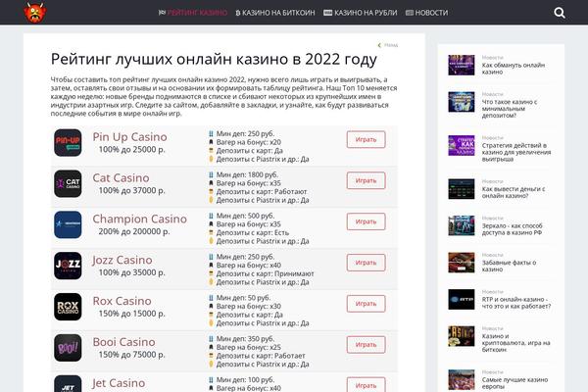Viewport: 588px width, 392px height.
Task: Open the Cat Casino title link
Action: coord(121,177)
